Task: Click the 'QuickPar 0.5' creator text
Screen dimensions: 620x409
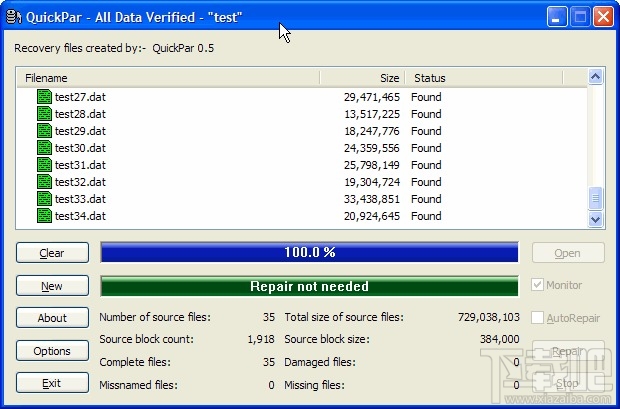Action: 183,48
